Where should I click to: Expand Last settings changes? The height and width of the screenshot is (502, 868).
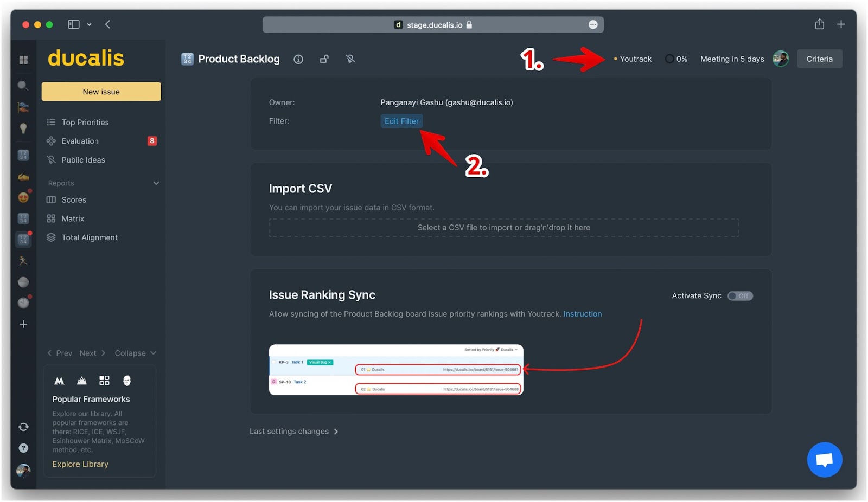(x=294, y=432)
